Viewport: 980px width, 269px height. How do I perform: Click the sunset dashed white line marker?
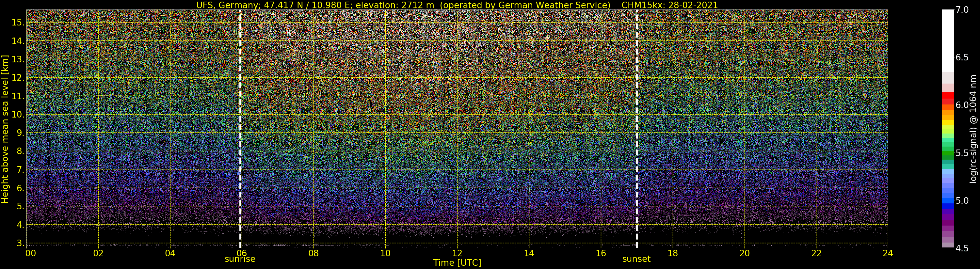(637, 129)
